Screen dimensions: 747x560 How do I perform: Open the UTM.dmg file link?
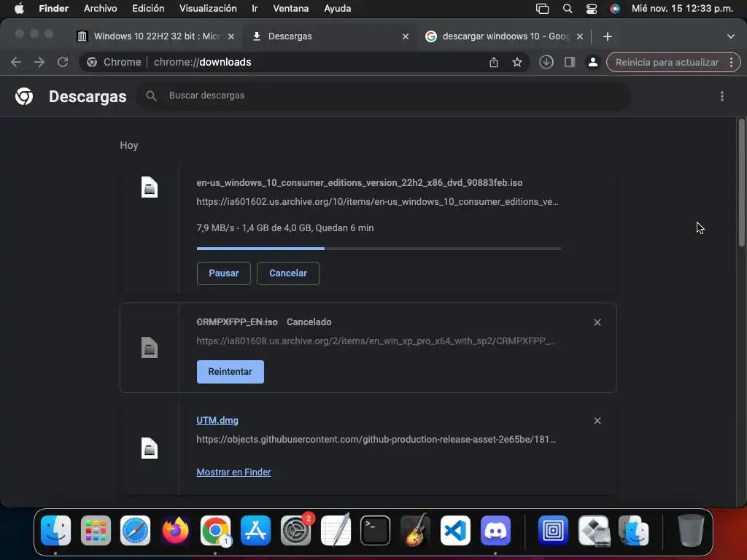click(217, 421)
